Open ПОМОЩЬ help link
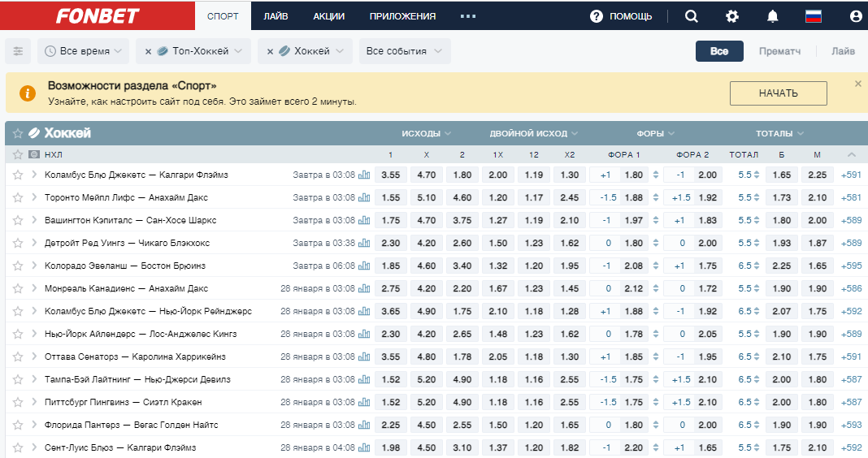The image size is (868, 458). point(631,16)
